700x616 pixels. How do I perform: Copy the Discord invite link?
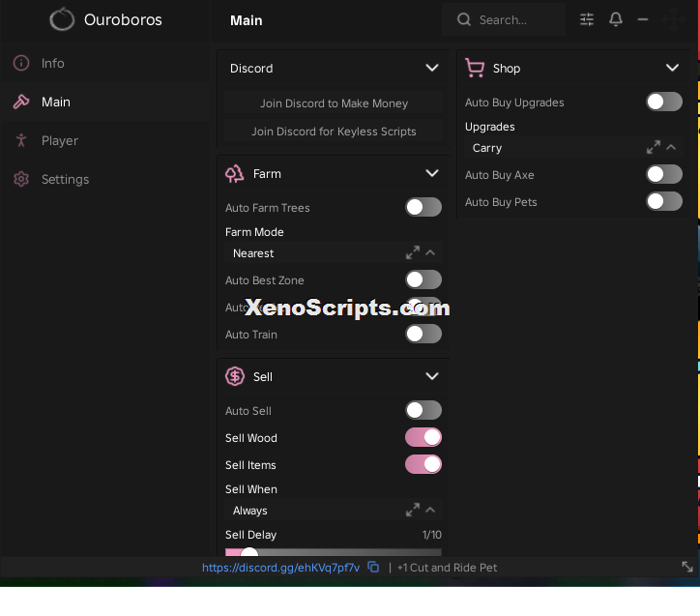coord(373,568)
